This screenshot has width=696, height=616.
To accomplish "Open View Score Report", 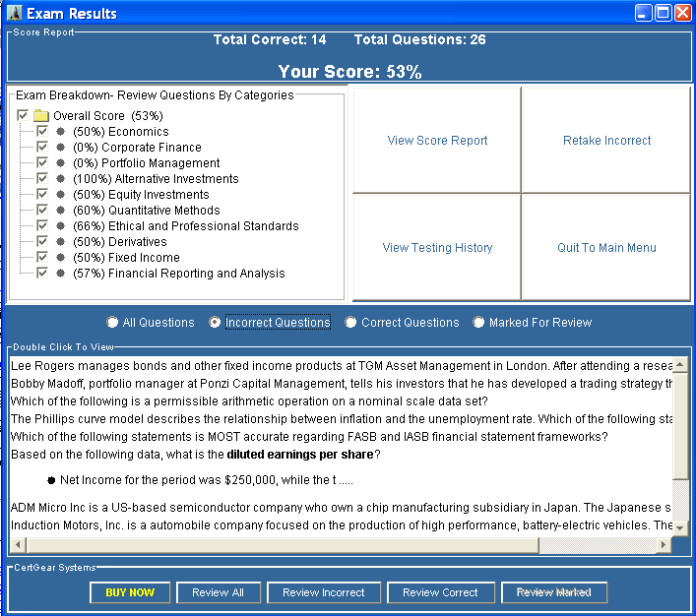I will (x=437, y=141).
